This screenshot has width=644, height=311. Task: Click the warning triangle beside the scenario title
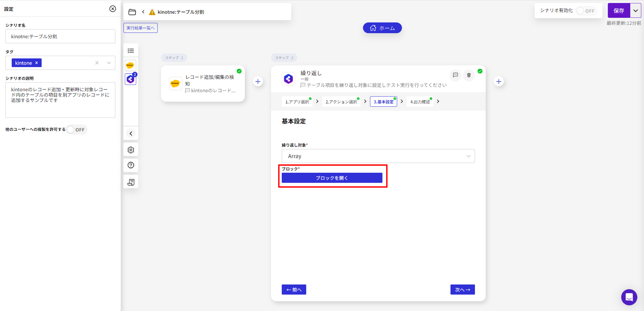coord(152,12)
